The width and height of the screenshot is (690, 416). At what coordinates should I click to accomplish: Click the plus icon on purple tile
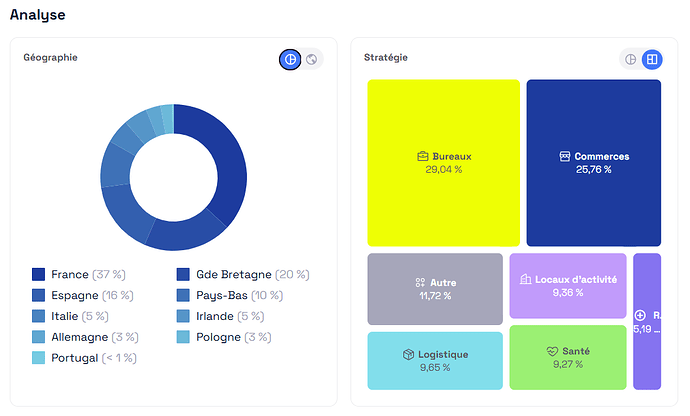click(640, 315)
